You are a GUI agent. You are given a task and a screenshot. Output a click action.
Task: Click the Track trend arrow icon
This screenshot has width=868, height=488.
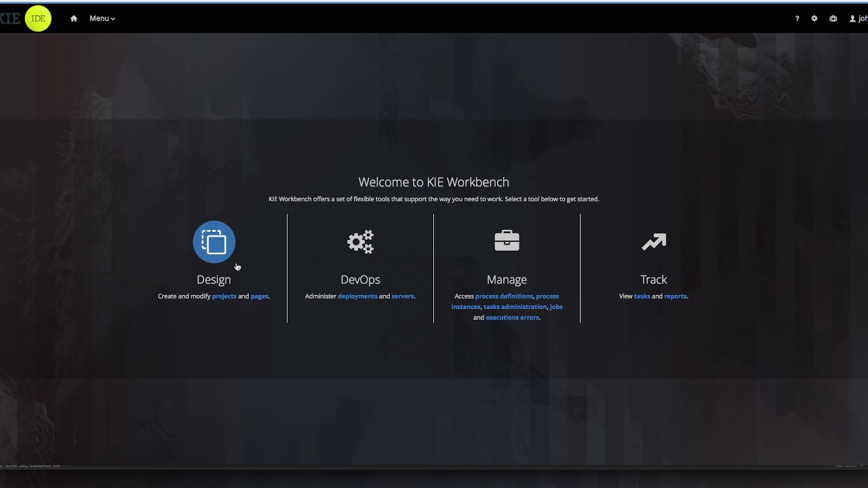pyautogui.click(x=654, y=242)
